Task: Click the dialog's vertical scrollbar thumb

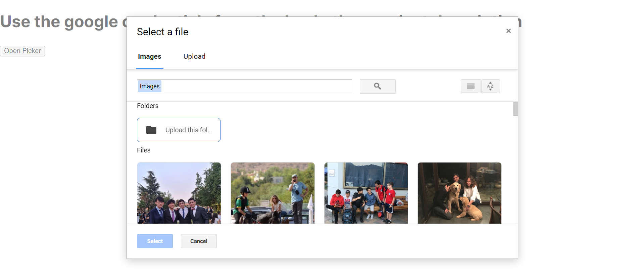Action: (x=515, y=109)
